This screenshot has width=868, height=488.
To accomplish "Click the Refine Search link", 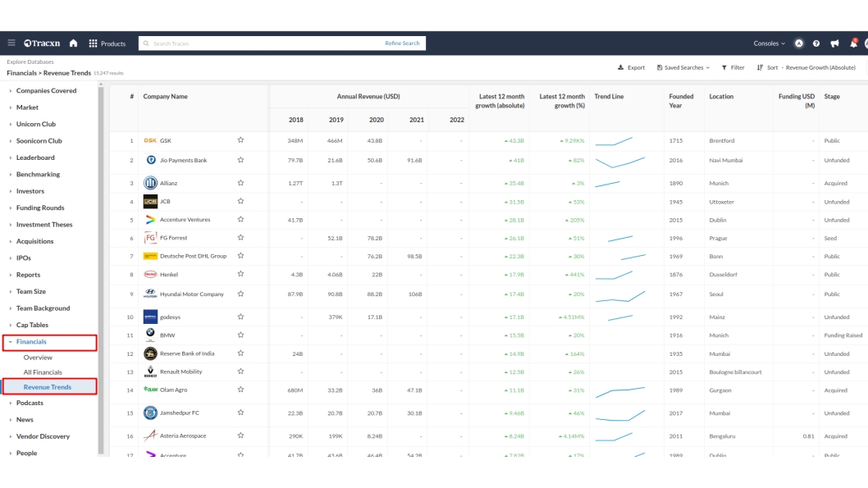I will pyautogui.click(x=402, y=43).
